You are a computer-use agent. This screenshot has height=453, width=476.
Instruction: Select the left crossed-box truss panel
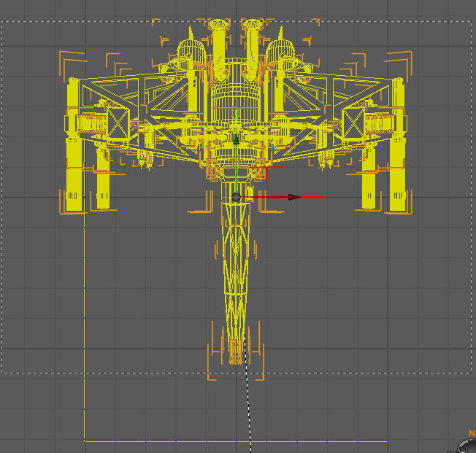118,122
